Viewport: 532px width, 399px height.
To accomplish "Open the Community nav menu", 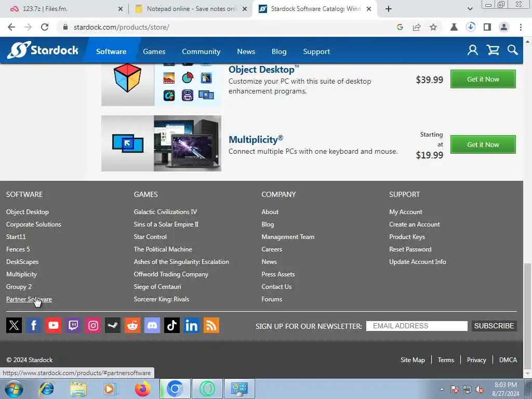I will (201, 51).
